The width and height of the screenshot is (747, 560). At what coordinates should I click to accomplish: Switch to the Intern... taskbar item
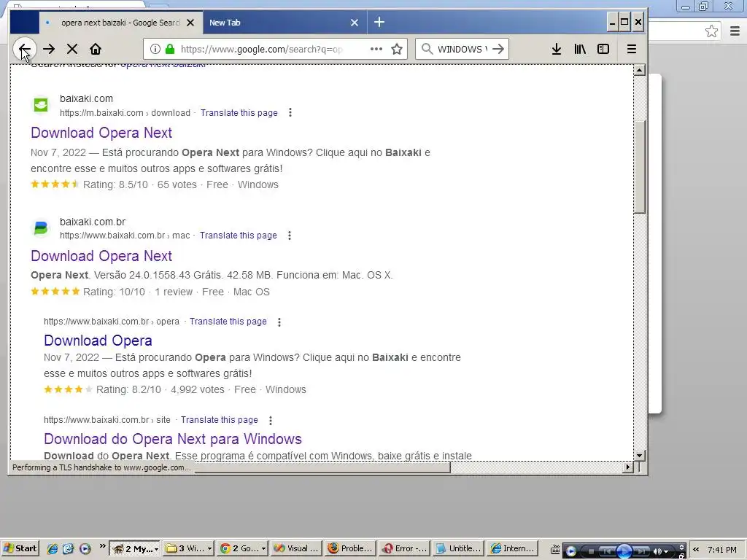(x=512, y=548)
